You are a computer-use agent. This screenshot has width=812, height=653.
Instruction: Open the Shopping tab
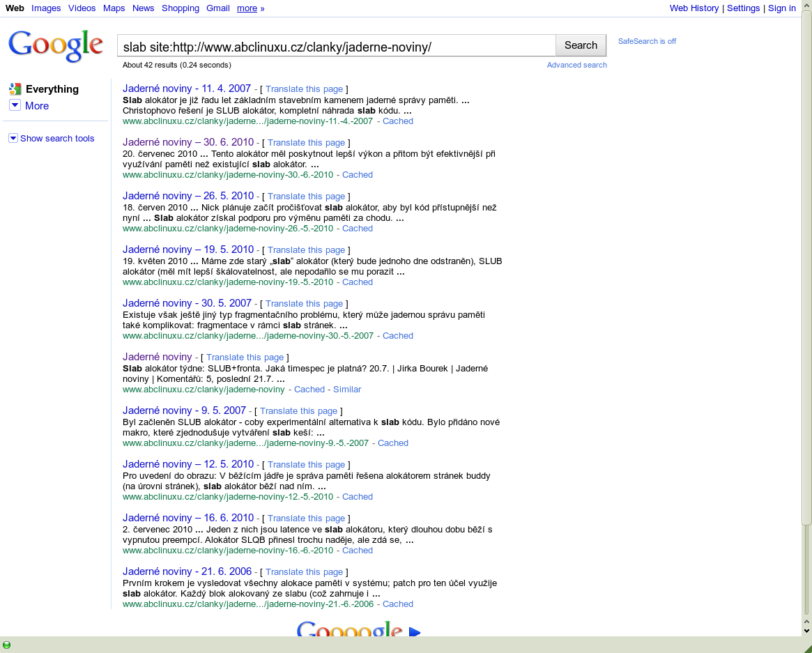coord(181,8)
